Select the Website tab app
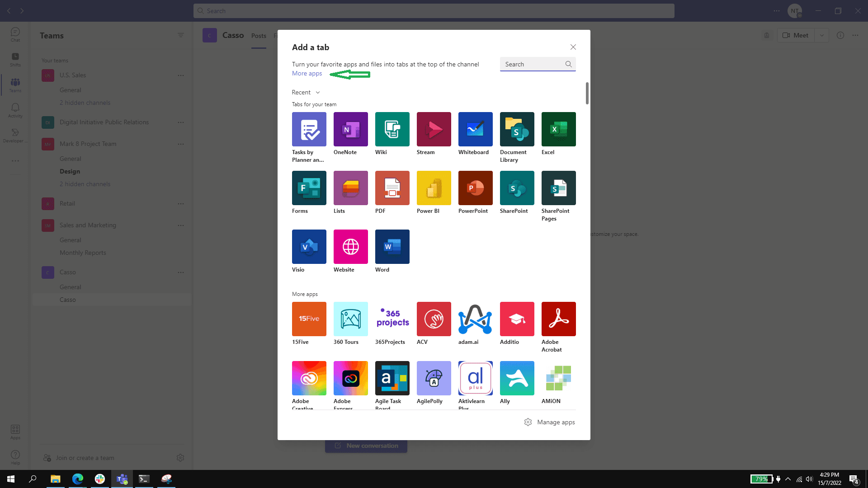 click(351, 247)
